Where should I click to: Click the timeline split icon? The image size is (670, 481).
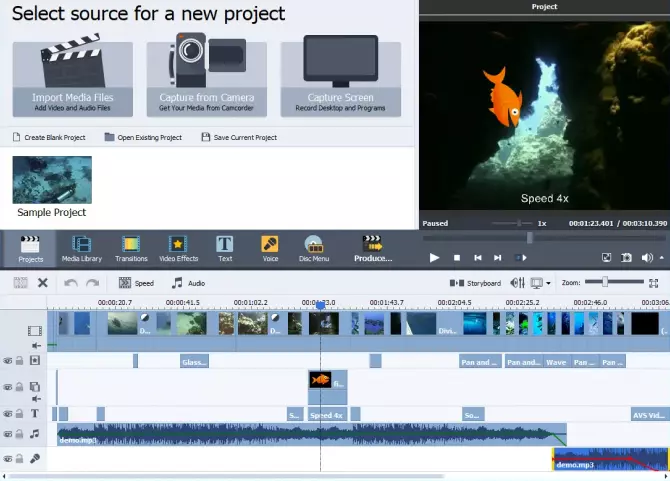tap(20, 282)
